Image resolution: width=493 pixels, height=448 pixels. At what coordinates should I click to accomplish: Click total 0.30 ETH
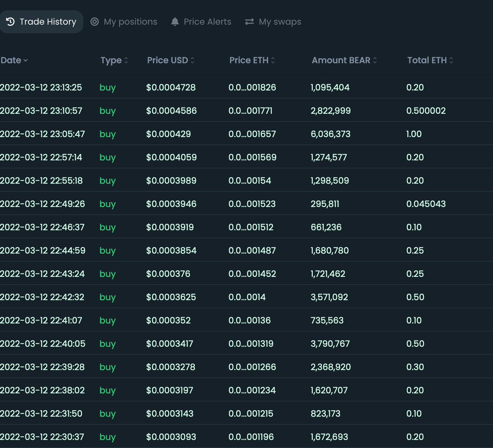pos(415,367)
